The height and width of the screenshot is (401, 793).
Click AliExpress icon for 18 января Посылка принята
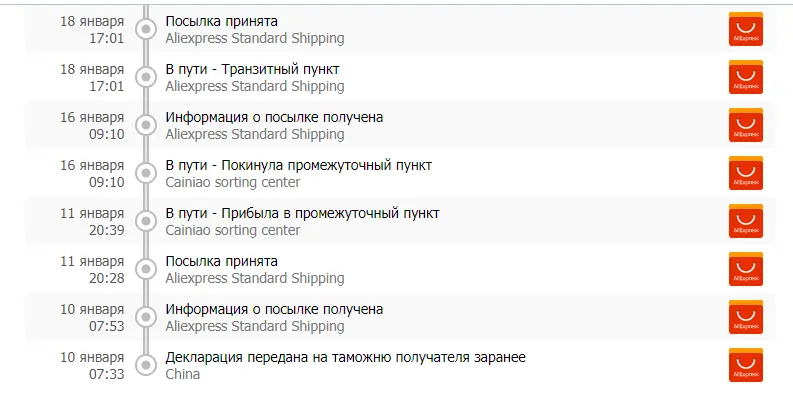click(x=745, y=29)
